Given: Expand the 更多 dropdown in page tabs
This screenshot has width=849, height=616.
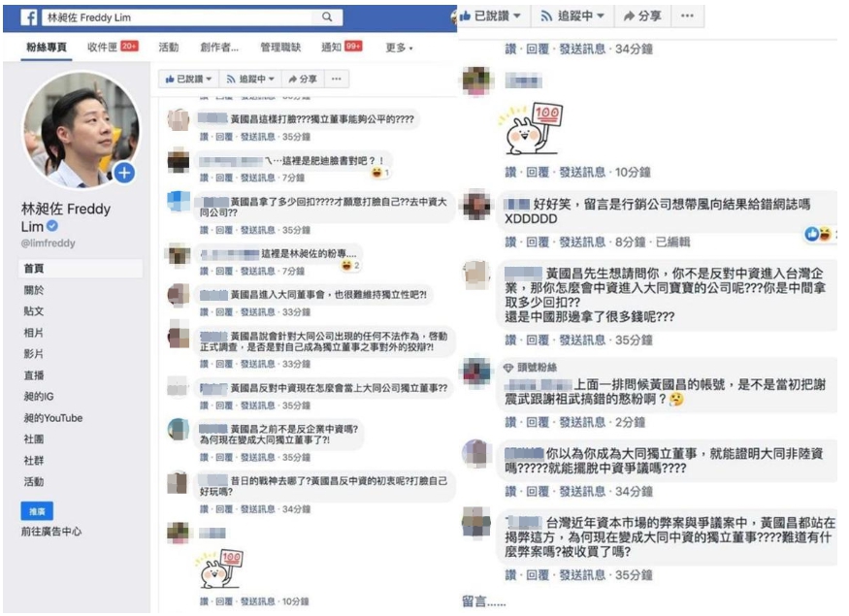Looking at the screenshot, I should tap(399, 48).
